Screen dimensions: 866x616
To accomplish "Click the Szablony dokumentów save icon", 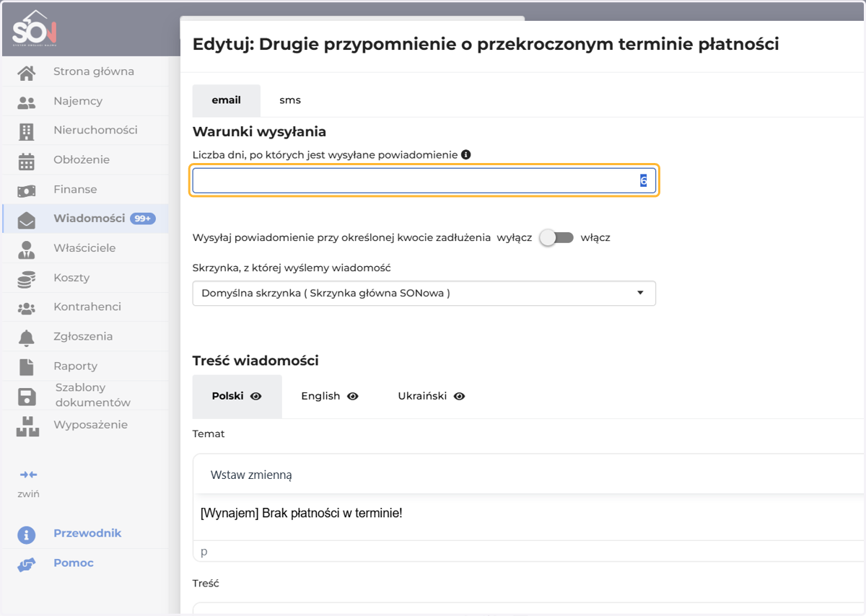I will (27, 396).
